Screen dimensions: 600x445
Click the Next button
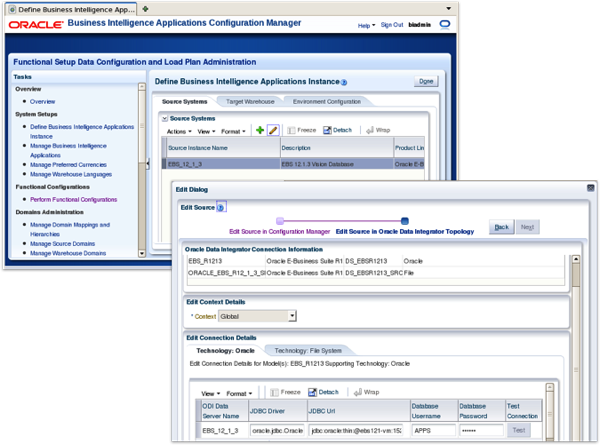[x=527, y=227]
